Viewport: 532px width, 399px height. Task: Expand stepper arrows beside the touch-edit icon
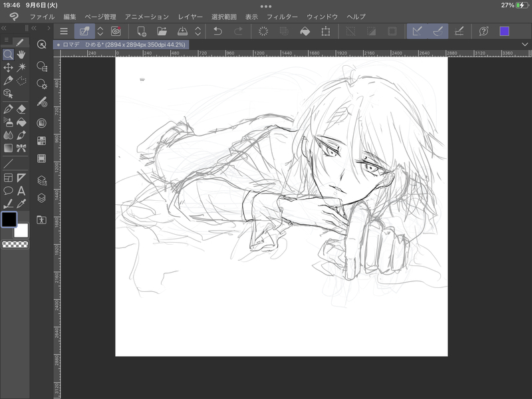click(x=100, y=31)
